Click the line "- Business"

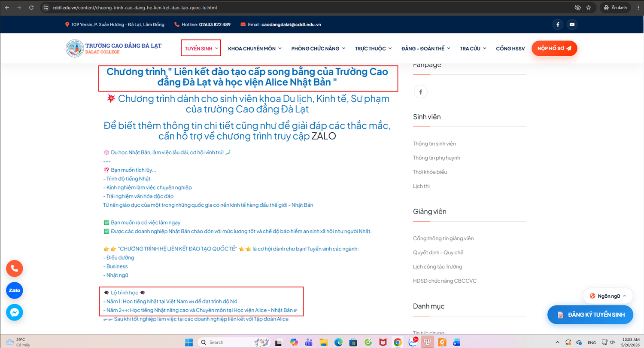[115, 266]
